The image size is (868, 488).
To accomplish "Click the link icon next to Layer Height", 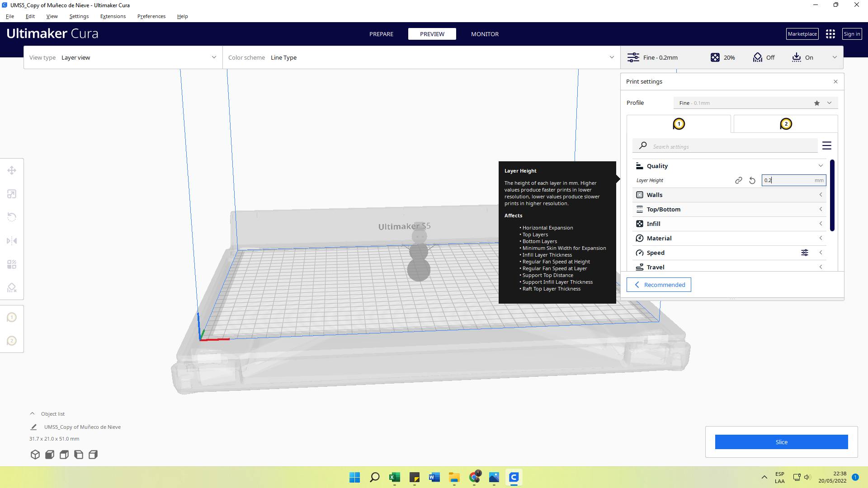I will (739, 180).
